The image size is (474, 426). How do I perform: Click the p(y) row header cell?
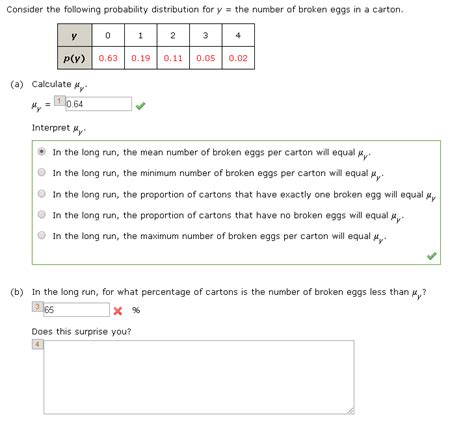tap(74, 58)
